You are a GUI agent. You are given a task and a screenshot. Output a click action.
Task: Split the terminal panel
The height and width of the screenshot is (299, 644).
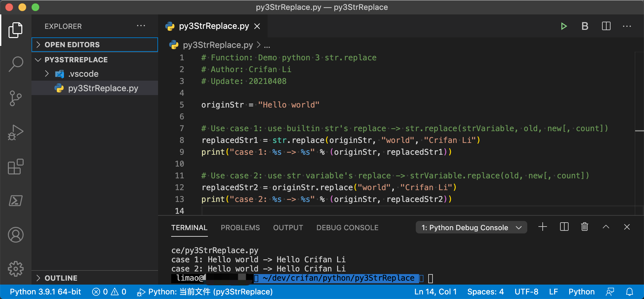tap(564, 227)
